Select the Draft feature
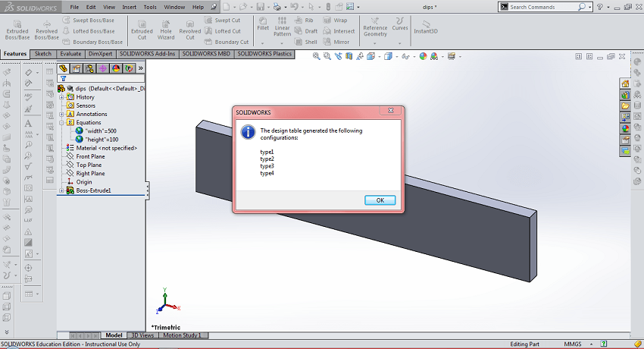Viewport: 644px width, 349px height. pyautogui.click(x=306, y=31)
